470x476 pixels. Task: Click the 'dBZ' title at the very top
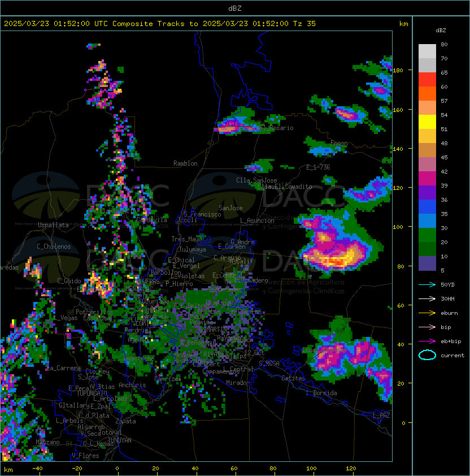[235, 8]
